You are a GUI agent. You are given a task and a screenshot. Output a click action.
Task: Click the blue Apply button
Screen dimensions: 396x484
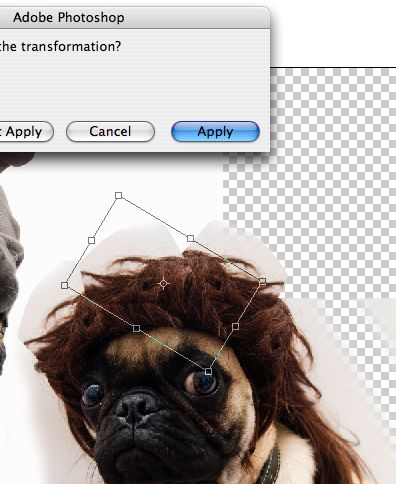[215, 132]
